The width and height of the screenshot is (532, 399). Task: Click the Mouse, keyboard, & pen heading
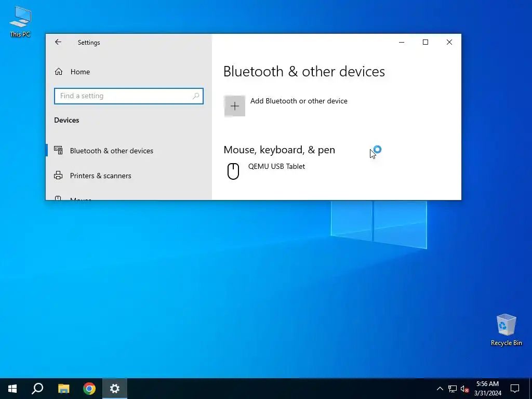(279, 150)
